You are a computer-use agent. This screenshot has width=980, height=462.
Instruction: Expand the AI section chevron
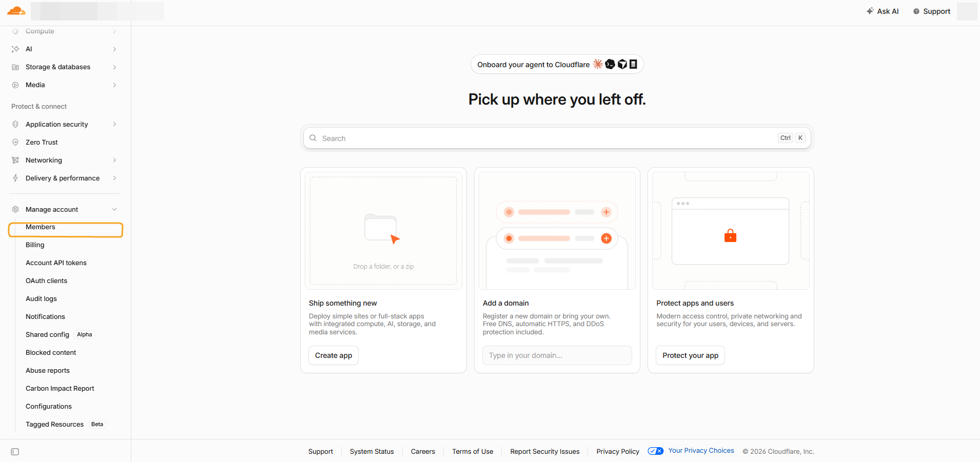[x=114, y=49]
